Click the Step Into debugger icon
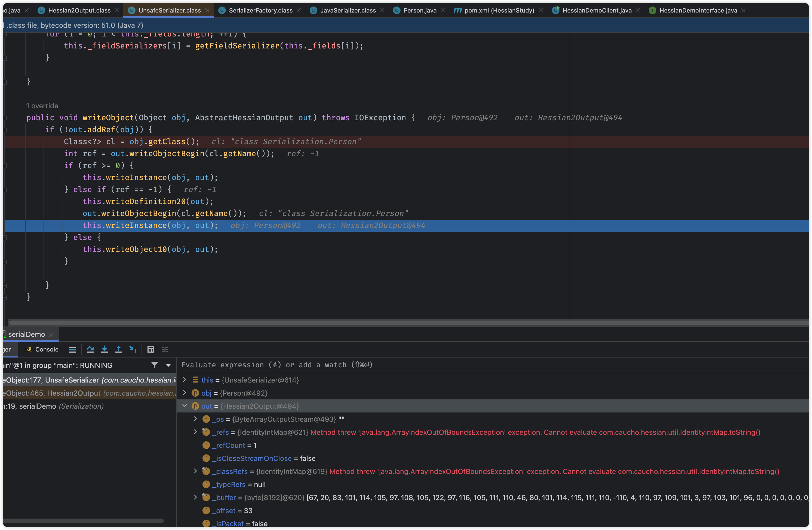The image size is (812, 530). tap(104, 349)
